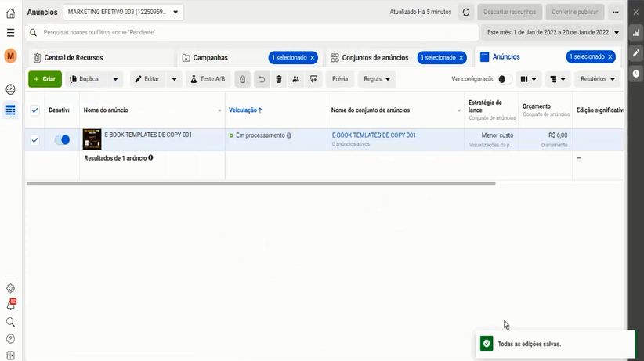Switch to the Campanhas tab
644x361 pixels.
coord(210,58)
